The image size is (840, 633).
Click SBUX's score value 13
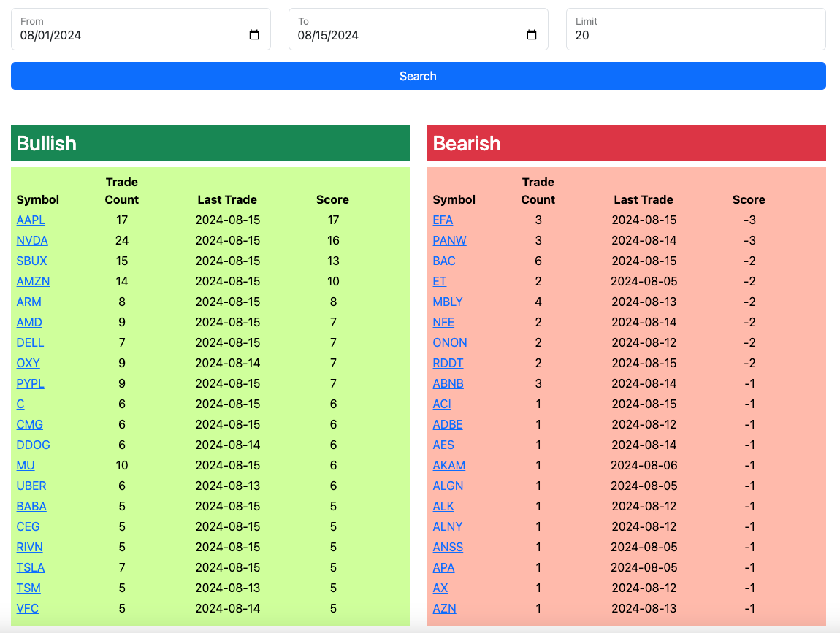tap(333, 261)
